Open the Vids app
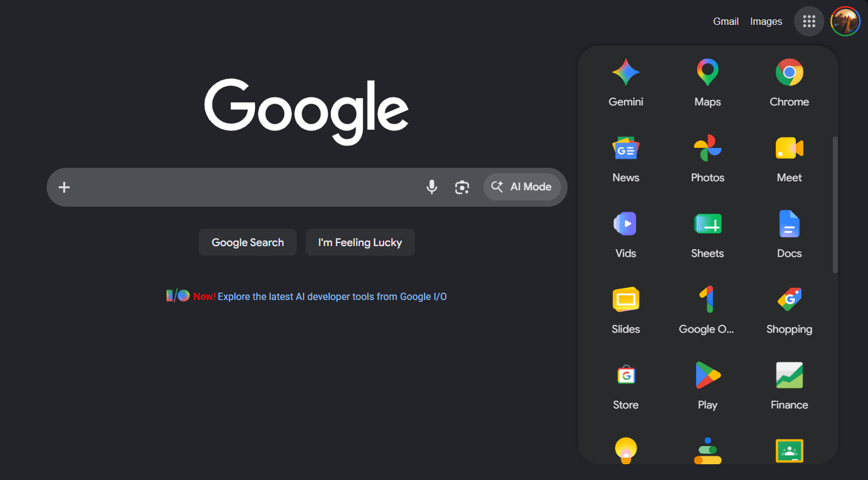Image resolution: width=868 pixels, height=480 pixels. point(626,235)
